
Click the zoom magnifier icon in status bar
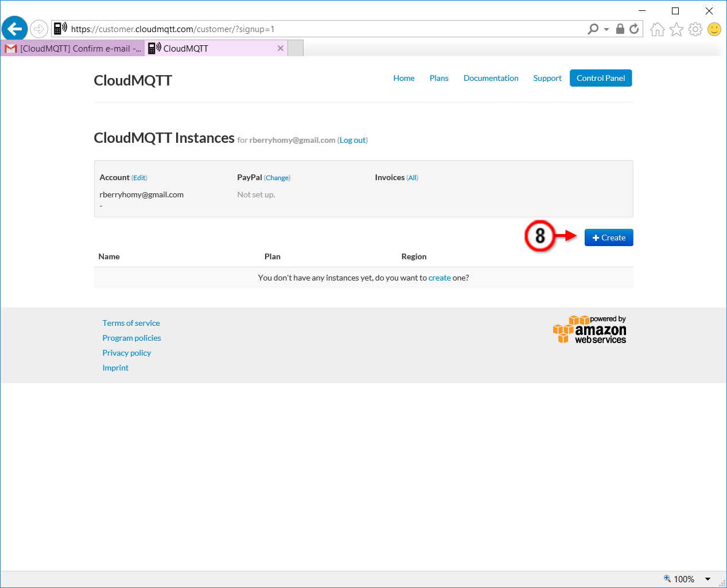coord(667,578)
